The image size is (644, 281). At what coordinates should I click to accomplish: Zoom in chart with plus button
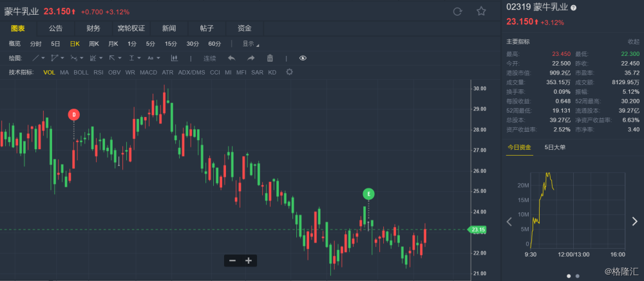(x=248, y=260)
